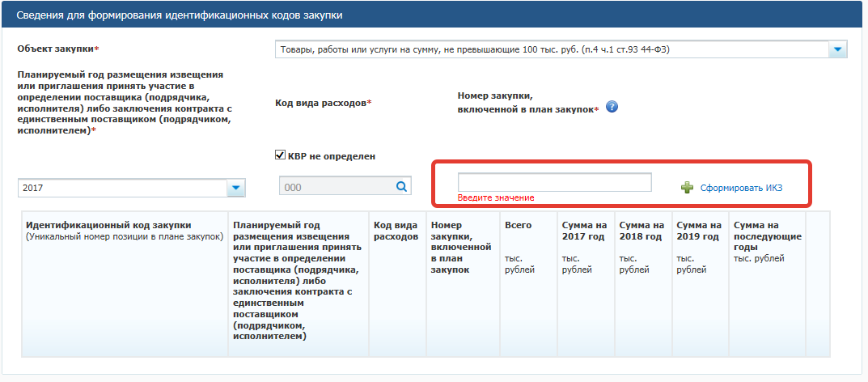Click the blue help question mark icon
Viewport: 868px width, 382px height.
(x=612, y=107)
